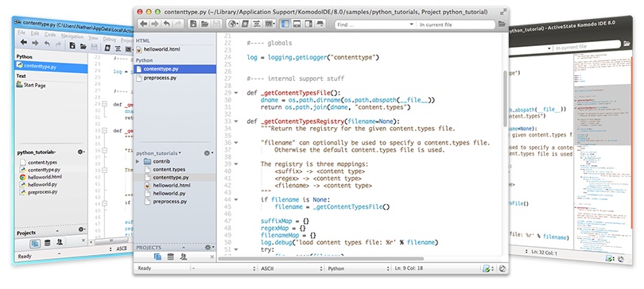
Task: Click Places icon in Windows window sidebar bottom
Action: tap(34, 243)
